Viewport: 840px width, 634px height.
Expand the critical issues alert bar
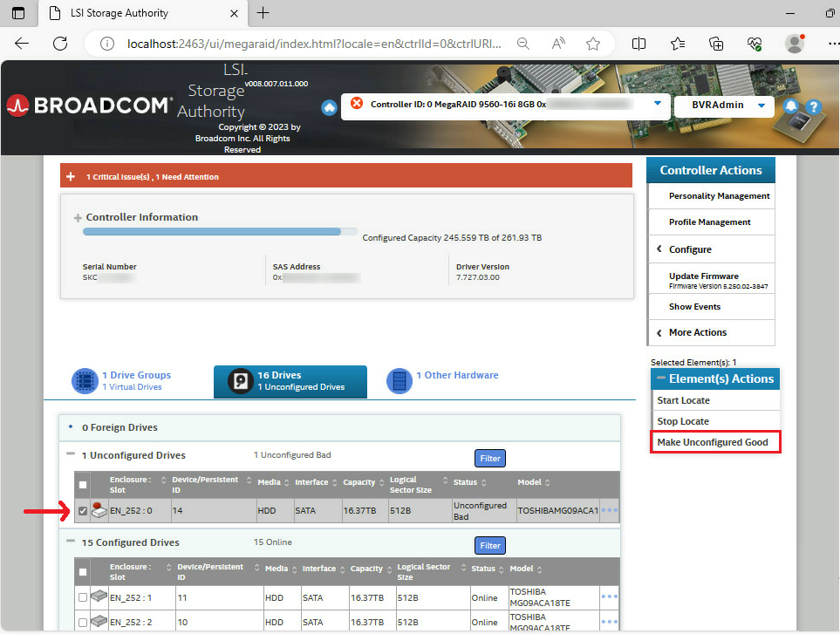tap(71, 177)
